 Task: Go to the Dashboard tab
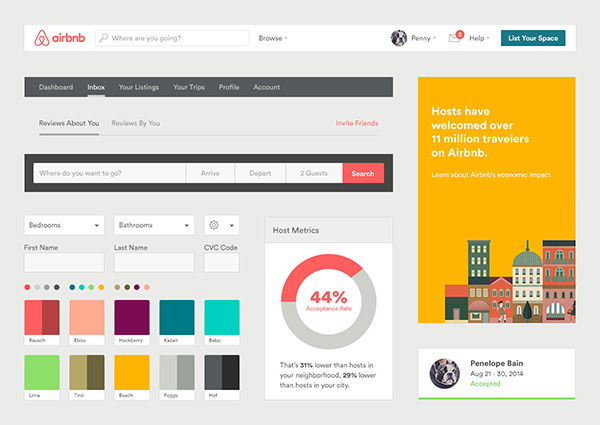click(x=56, y=87)
